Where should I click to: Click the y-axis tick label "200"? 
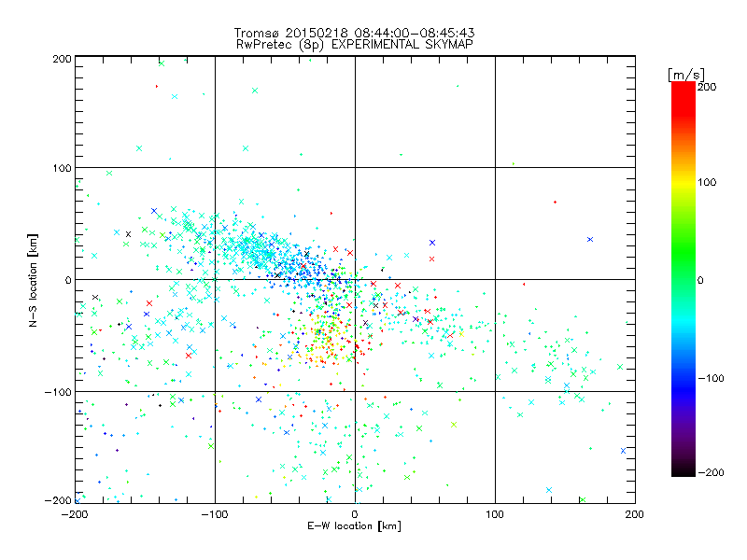(62, 59)
